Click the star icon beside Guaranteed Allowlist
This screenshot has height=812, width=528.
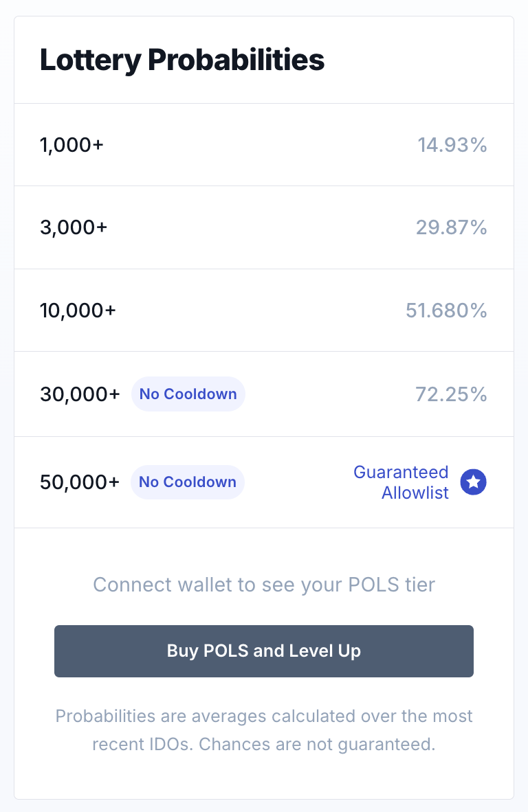(473, 482)
